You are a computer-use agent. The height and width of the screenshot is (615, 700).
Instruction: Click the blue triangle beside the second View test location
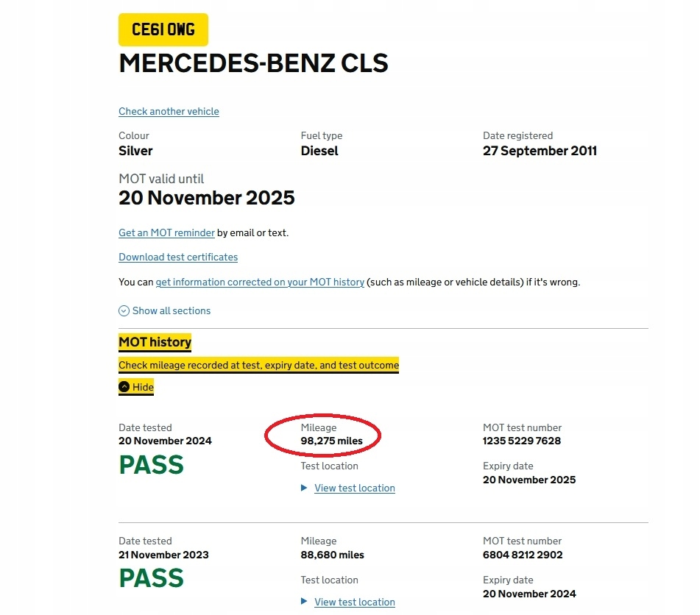(x=303, y=602)
